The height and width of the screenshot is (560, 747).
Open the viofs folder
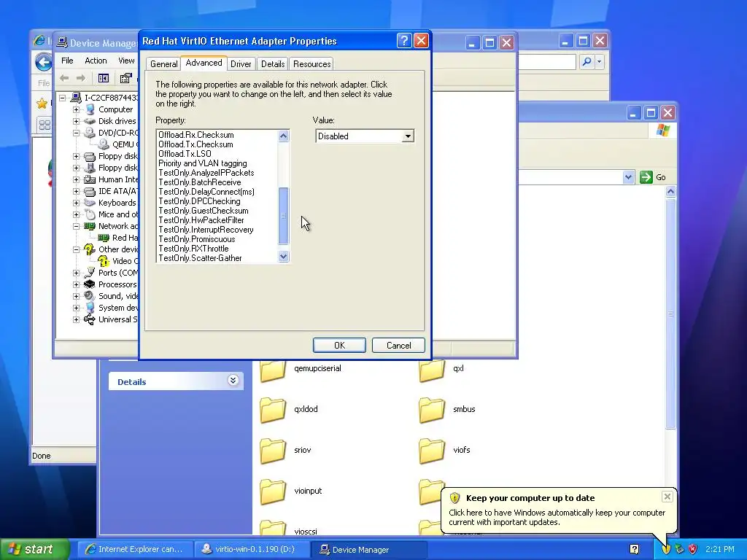tap(432, 451)
